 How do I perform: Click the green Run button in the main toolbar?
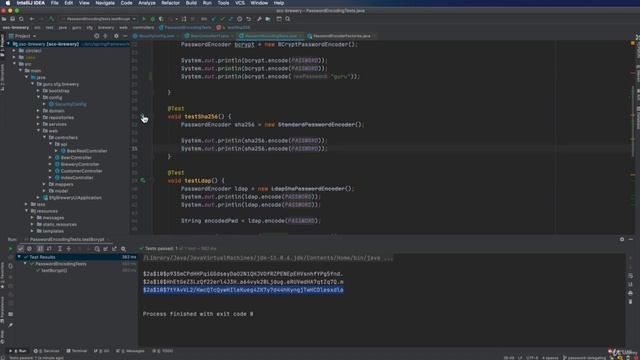point(144,19)
